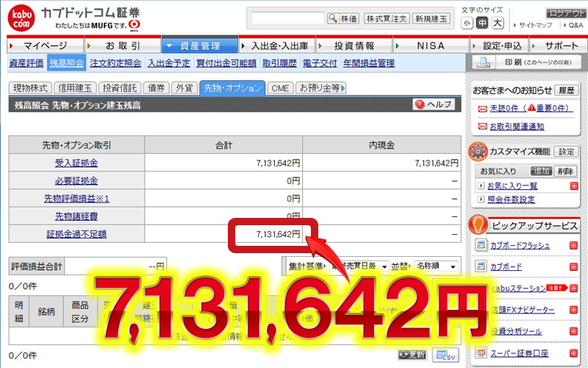Click the 印刷 printer icon
588x368 pixels.
click(x=487, y=63)
